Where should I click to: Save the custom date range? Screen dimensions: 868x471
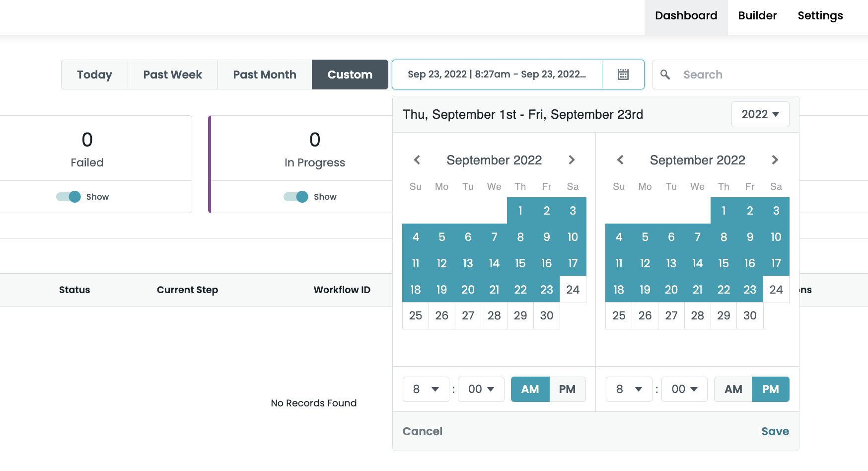(775, 431)
